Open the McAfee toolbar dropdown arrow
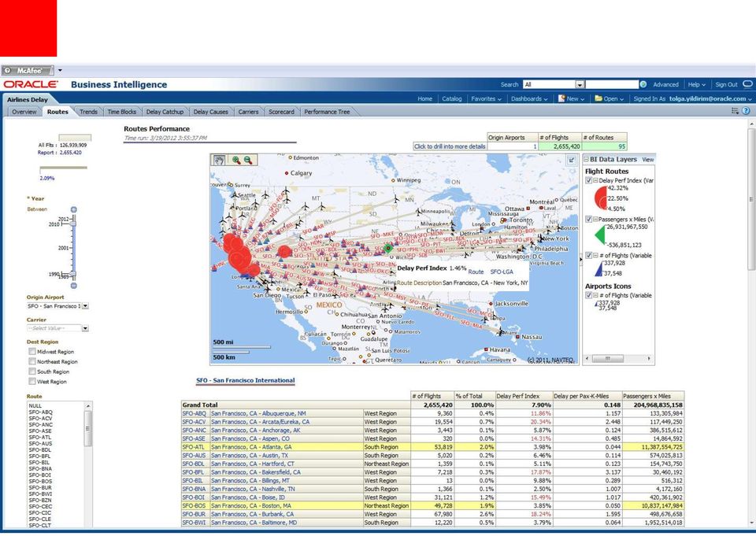This screenshot has height=536, width=756. pos(60,70)
